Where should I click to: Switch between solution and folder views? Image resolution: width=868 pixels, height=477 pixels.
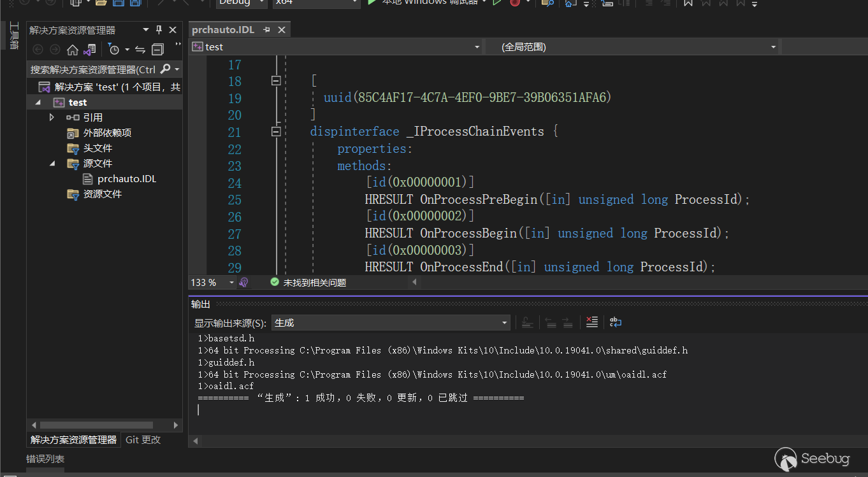(90, 50)
